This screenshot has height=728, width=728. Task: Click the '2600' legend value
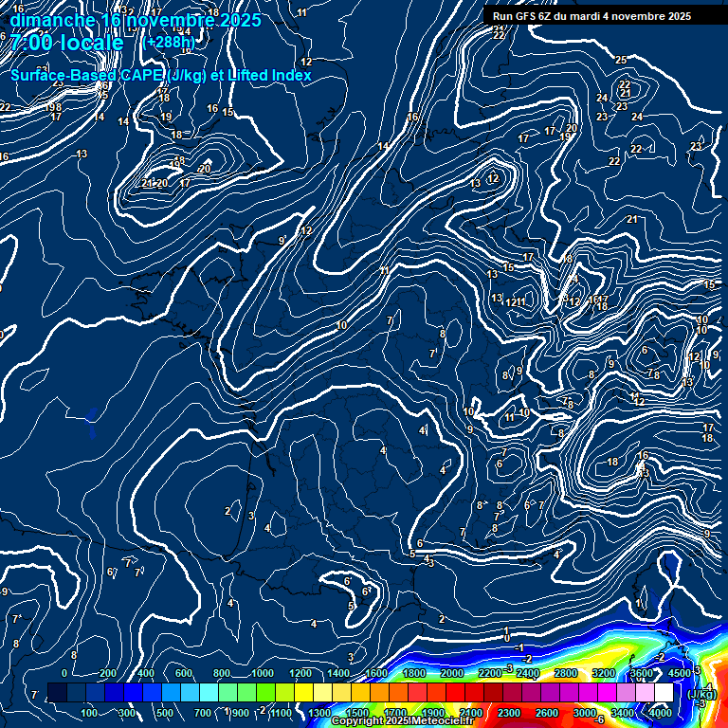tap(547, 713)
